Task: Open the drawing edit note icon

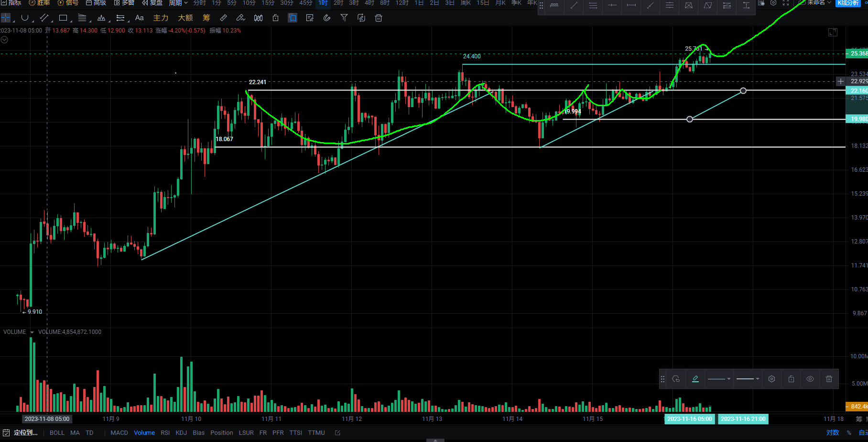Action: pyautogui.click(x=310, y=18)
